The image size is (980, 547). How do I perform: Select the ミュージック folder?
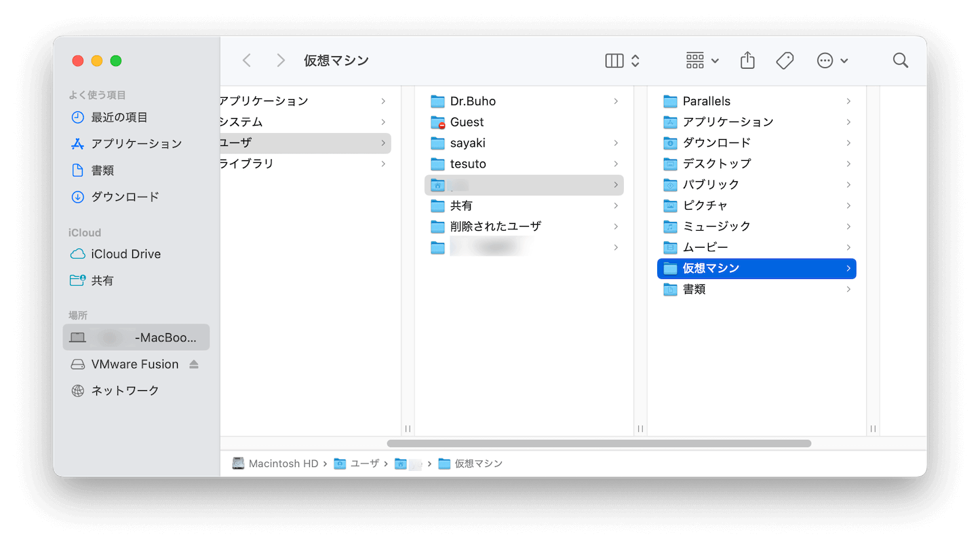pos(757,227)
